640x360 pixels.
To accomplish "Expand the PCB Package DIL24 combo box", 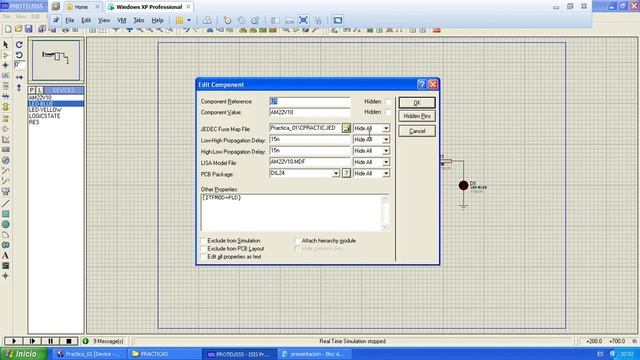I will coord(336,173).
